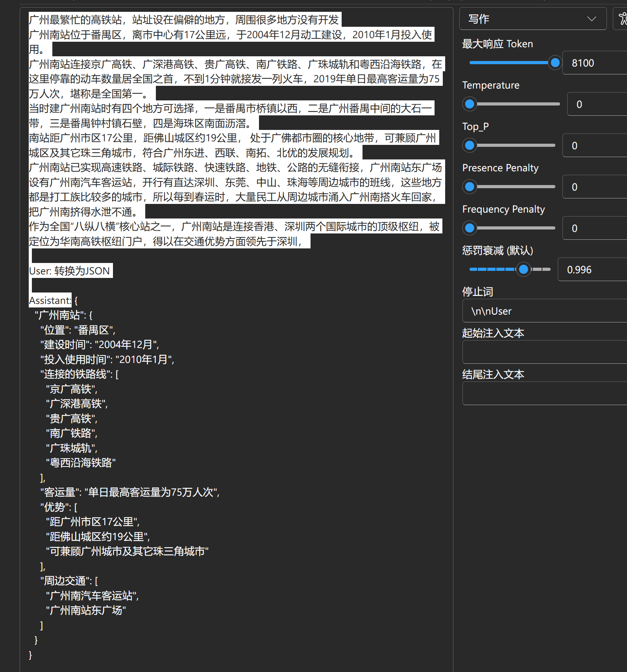Focus the empty 起始注入文本 text box

(545, 352)
